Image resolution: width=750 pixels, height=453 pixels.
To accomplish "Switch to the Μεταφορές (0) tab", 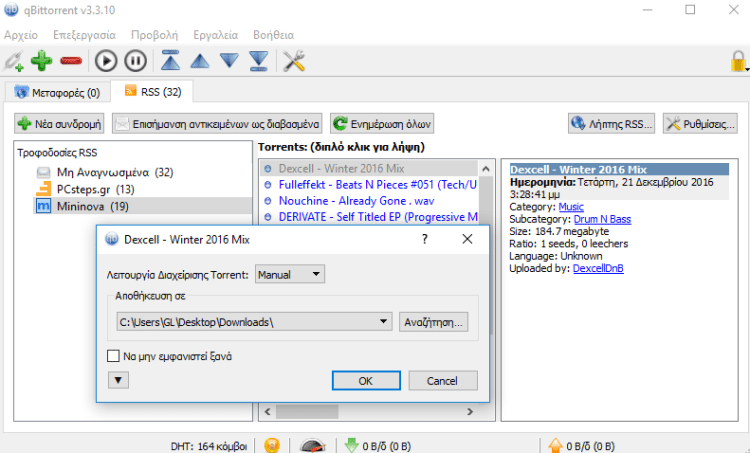I will point(57,92).
